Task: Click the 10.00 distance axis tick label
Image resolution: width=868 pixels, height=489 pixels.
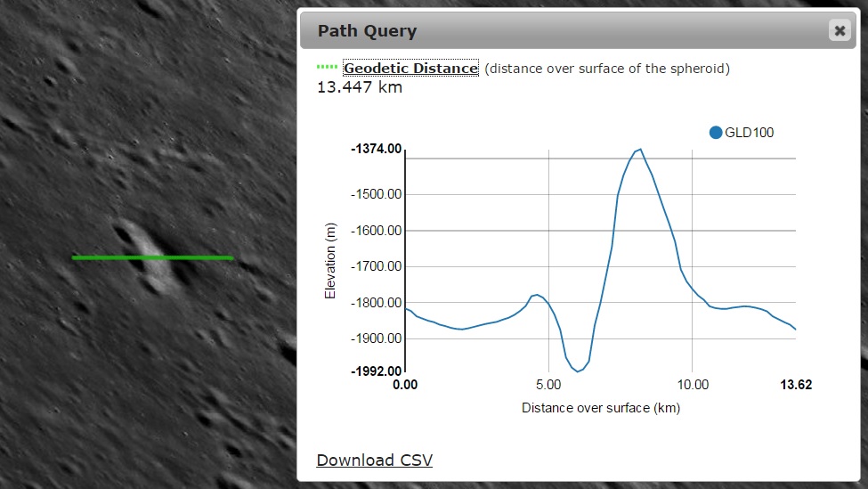Action: click(x=693, y=385)
